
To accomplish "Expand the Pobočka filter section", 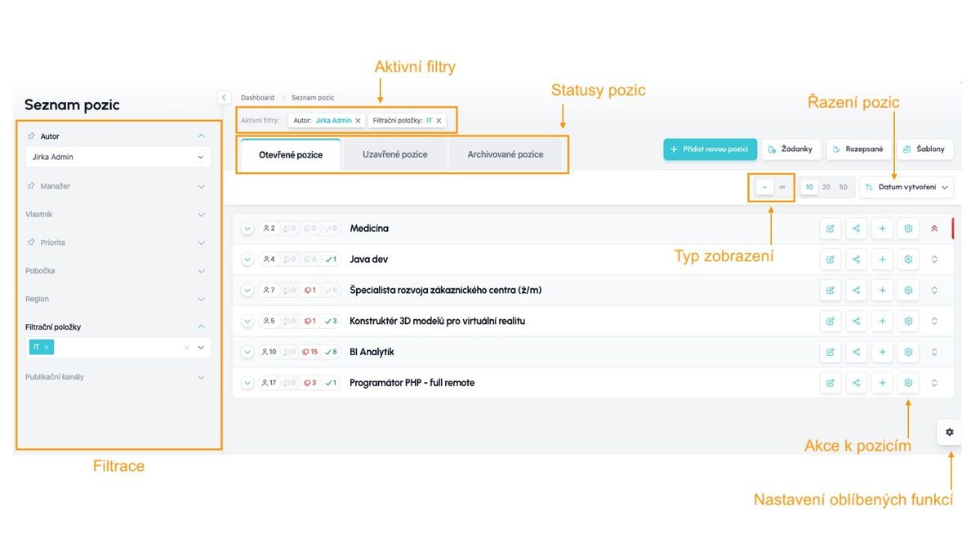I will point(201,271).
